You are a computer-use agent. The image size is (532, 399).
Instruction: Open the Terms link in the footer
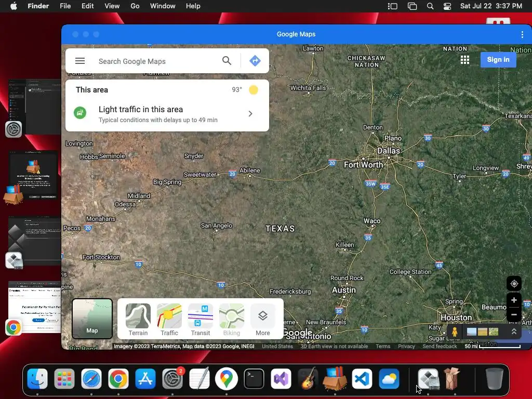click(383, 347)
